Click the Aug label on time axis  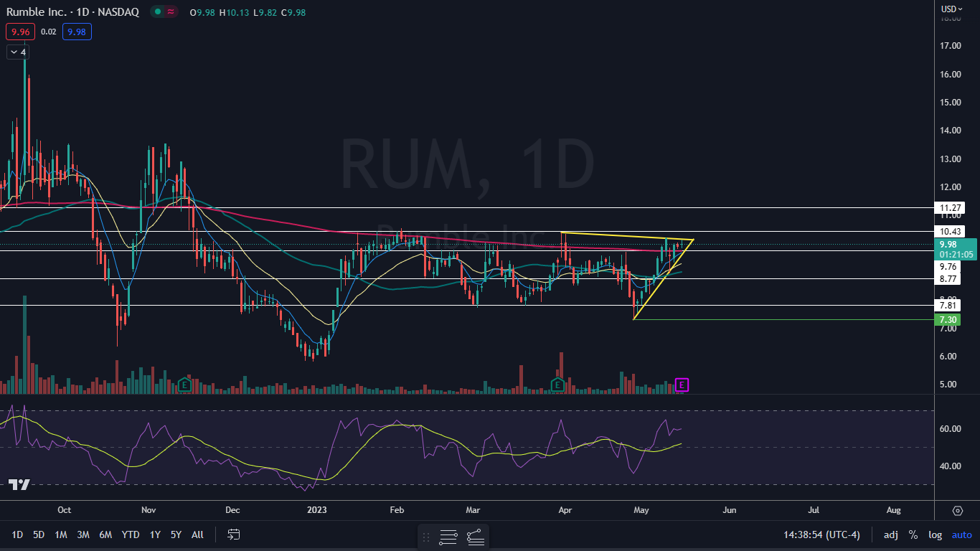click(893, 511)
